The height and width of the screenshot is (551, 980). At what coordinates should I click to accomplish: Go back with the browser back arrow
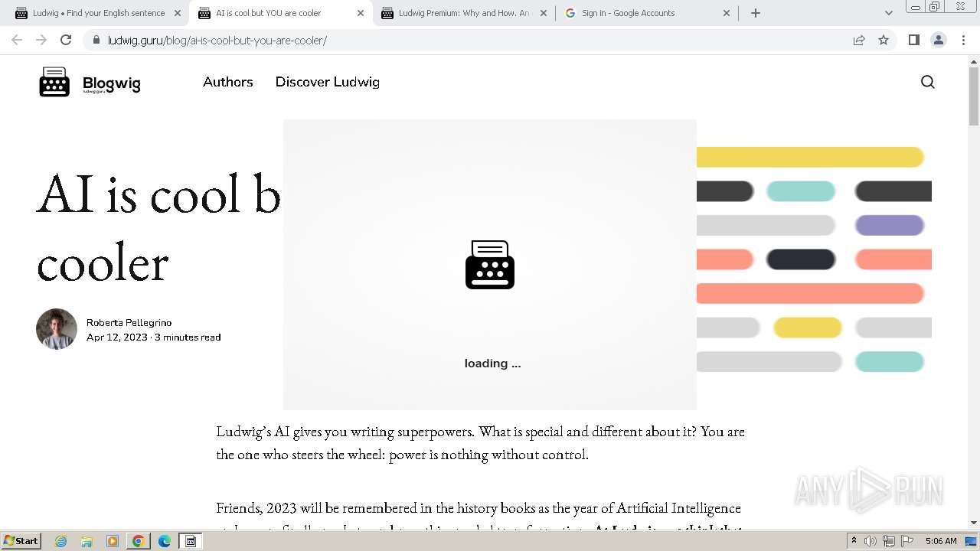[x=17, y=40]
